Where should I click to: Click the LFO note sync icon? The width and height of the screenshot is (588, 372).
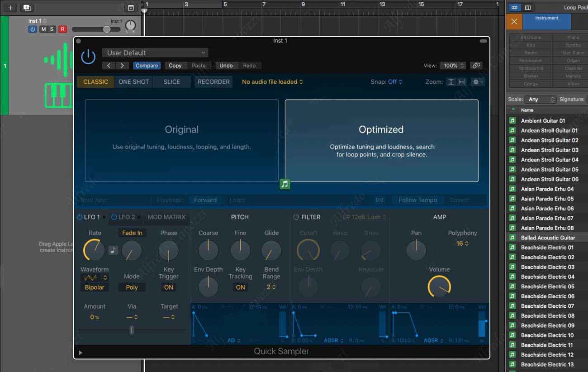point(113,250)
